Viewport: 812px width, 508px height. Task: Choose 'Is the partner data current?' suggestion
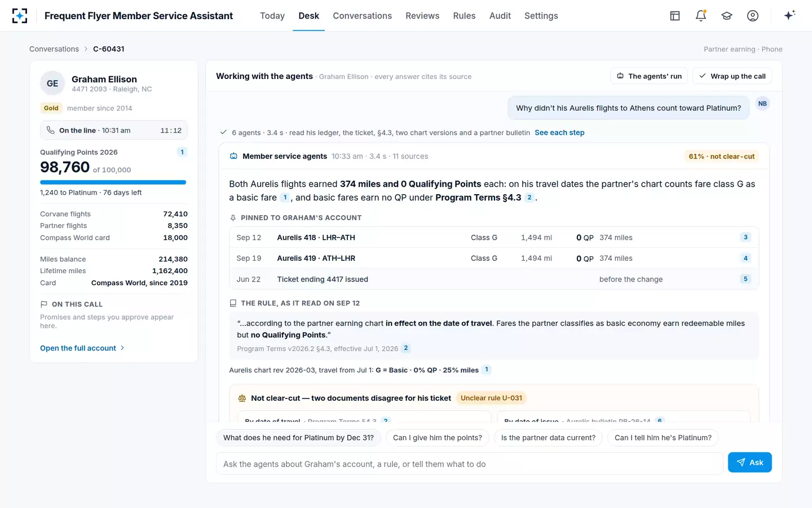[548, 438]
